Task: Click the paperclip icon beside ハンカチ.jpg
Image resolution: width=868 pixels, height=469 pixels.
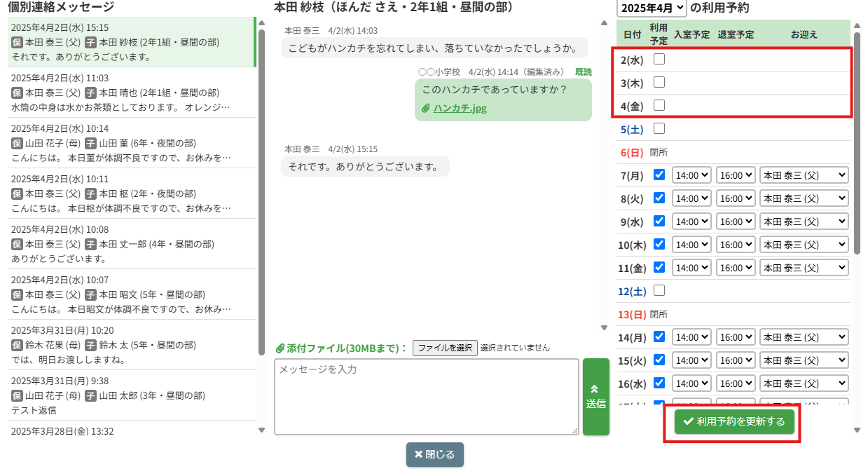Action: click(425, 109)
